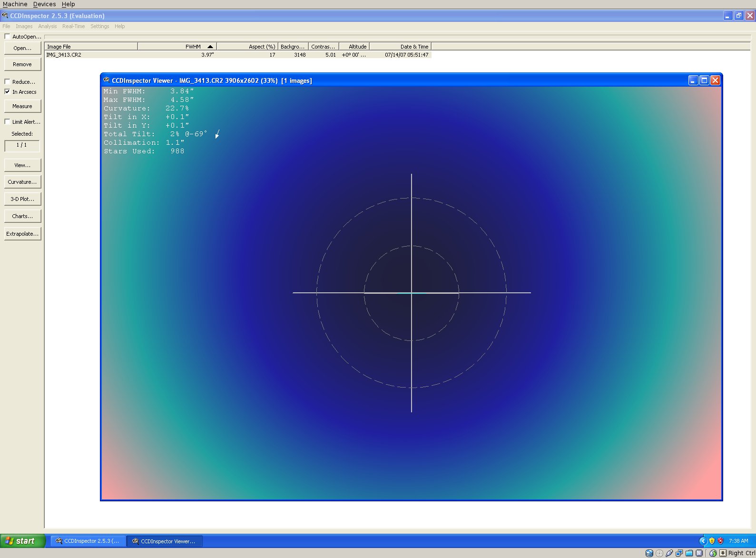Click the Start button

(x=22, y=541)
